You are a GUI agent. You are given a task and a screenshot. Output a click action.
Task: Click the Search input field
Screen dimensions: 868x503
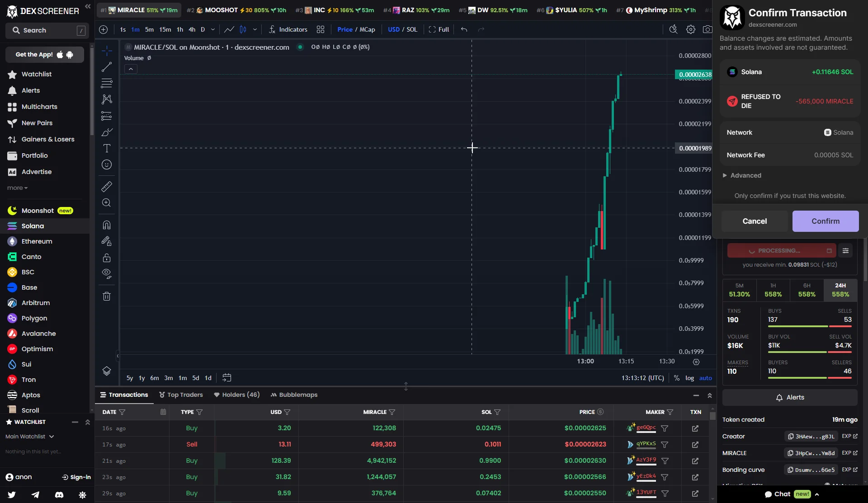45,30
